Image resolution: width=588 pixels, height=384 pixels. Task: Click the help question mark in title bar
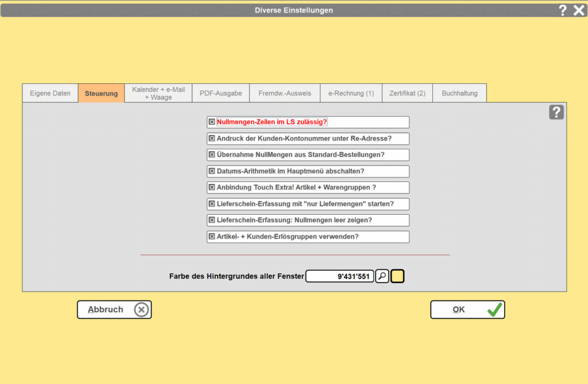563,10
